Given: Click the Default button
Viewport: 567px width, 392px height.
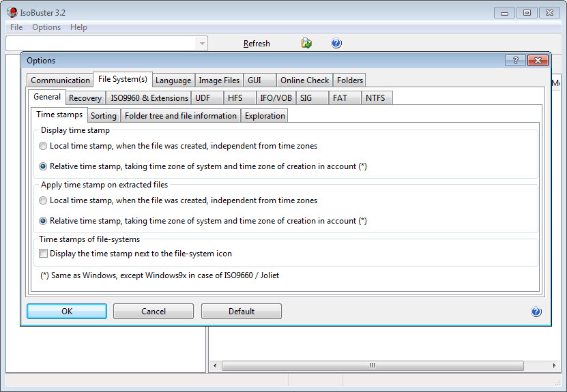Looking at the screenshot, I should (x=241, y=311).
